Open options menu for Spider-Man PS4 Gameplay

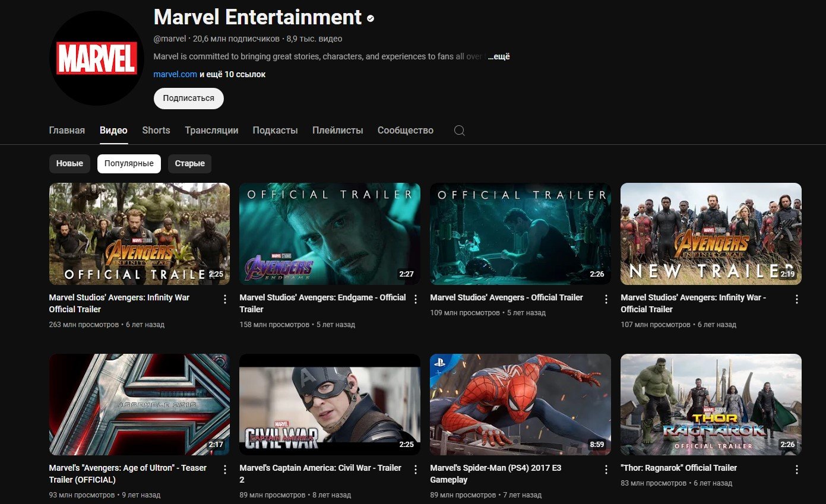tap(606, 470)
